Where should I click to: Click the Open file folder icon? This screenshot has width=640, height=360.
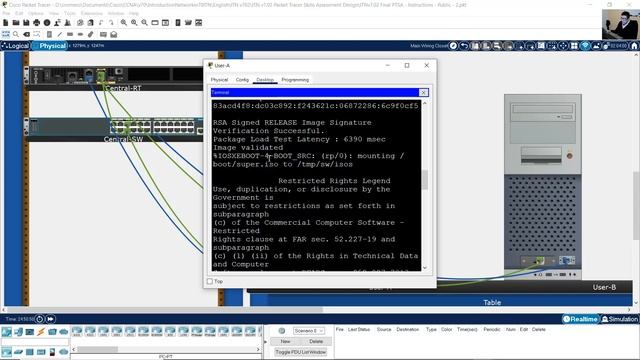16,23
